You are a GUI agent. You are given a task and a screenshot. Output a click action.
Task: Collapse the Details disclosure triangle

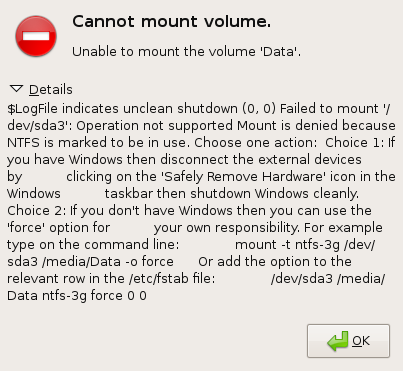(16, 89)
